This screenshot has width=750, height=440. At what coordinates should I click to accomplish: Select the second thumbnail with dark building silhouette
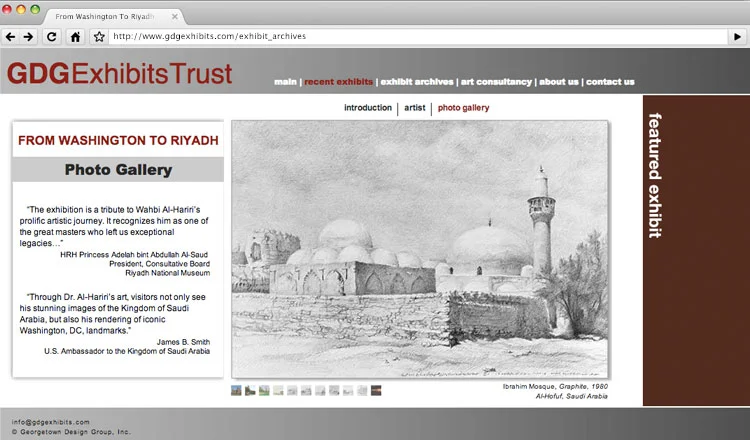[250, 391]
